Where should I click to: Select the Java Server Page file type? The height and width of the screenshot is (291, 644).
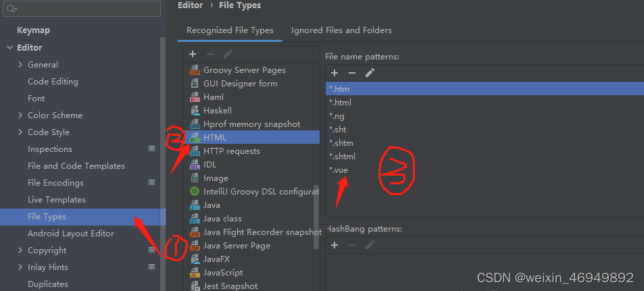click(x=252, y=246)
